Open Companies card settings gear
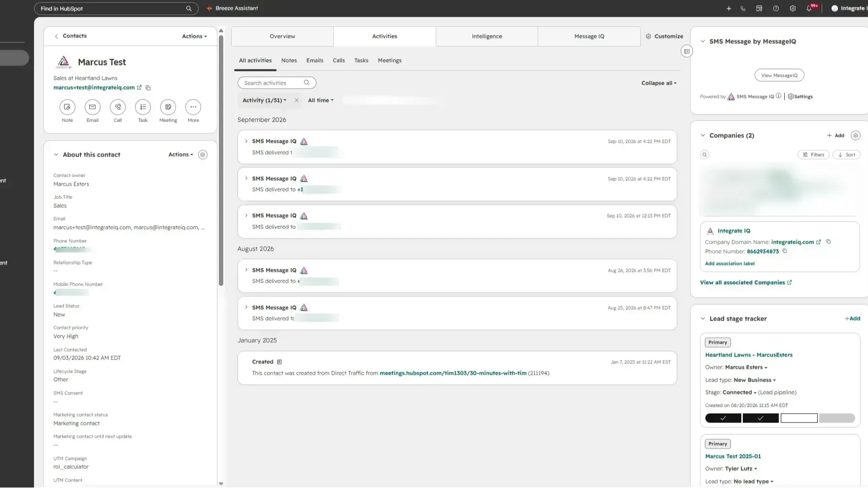The width and height of the screenshot is (868, 488). click(x=856, y=135)
